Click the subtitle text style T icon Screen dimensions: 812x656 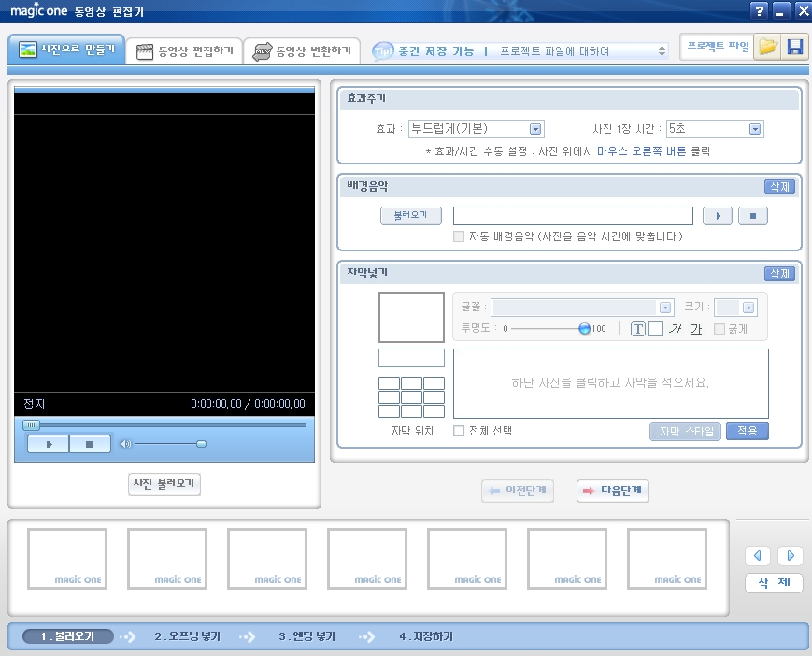[x=638, y=329]
